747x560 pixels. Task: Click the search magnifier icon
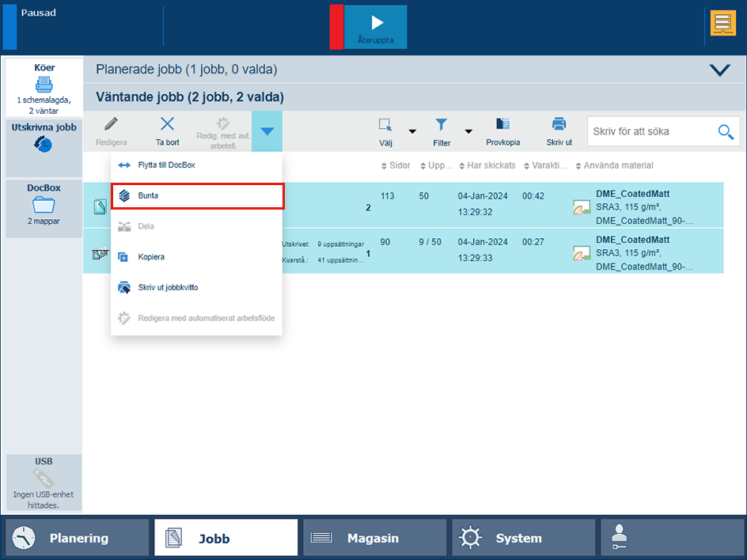click(726, 131)
